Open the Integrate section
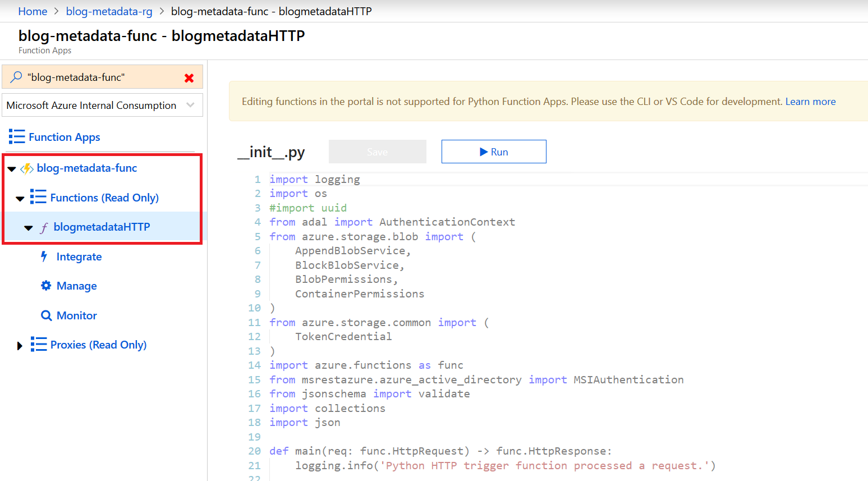The width and height of the screenshot is (868, 481). 79,256
